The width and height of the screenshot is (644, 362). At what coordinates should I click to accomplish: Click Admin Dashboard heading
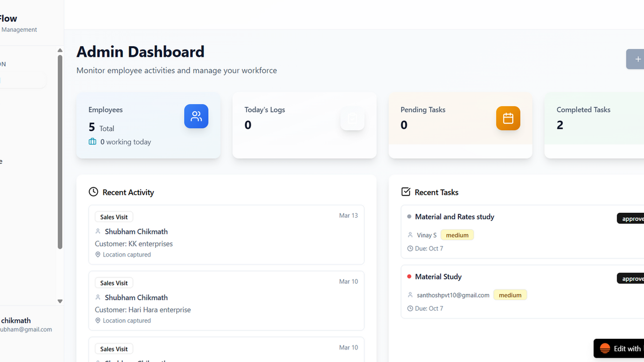coord(140,51)
